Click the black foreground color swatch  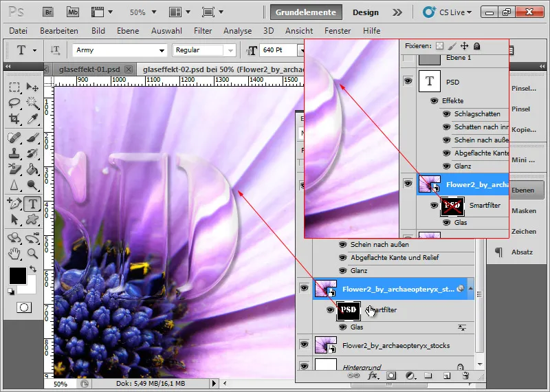point(18,276)
